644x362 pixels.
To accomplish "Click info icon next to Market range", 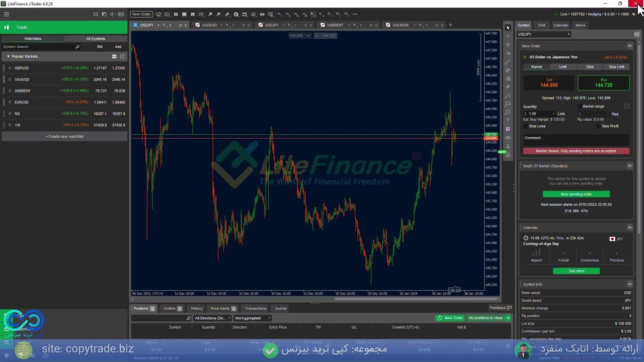I will [x=626, y=107].
